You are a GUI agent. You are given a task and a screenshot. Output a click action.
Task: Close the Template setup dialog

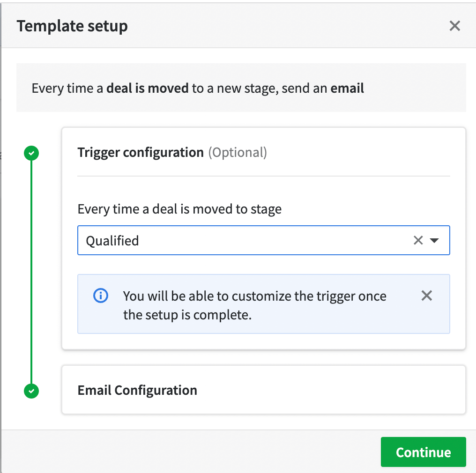pos(454,26)
